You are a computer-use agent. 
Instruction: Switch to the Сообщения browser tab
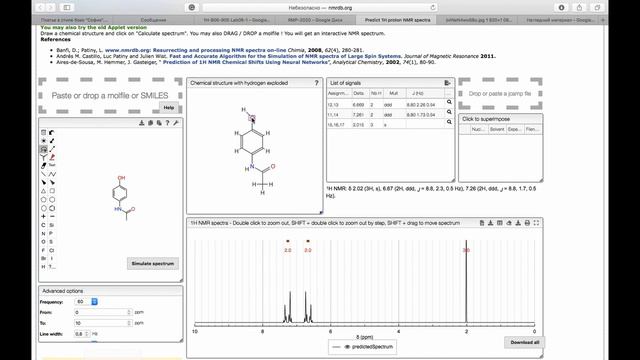click(x=153, y=20)
